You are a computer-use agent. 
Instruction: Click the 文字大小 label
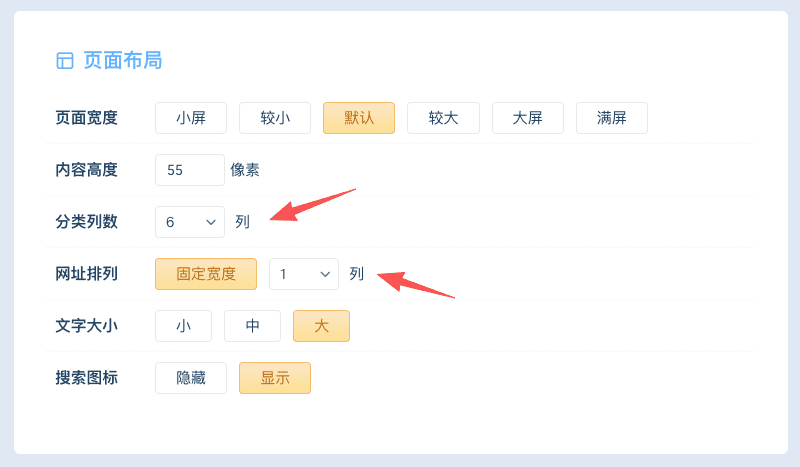86,326
